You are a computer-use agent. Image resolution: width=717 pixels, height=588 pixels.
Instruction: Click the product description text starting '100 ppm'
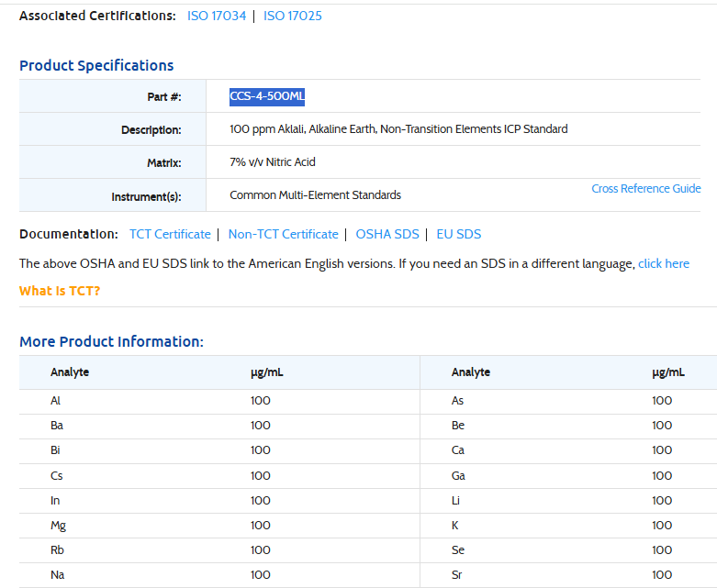click(398, 129)
